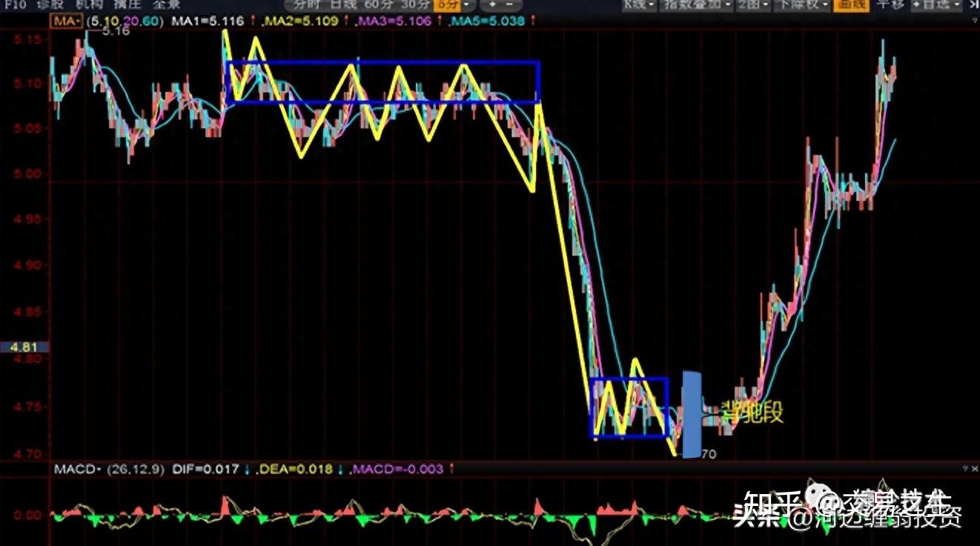Click the DEA=0.018 value label
The image size is (980, 546).
coord(294,469)
